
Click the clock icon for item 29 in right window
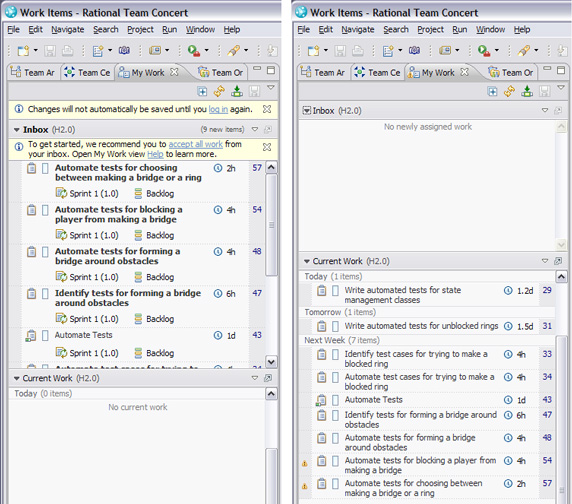(508, 290)
